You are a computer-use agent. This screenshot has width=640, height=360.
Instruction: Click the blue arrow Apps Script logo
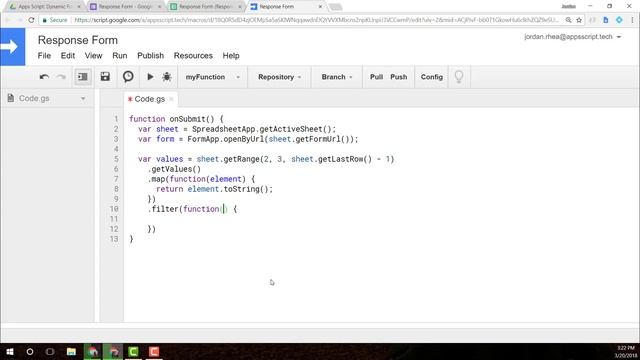tap(13, 47)
